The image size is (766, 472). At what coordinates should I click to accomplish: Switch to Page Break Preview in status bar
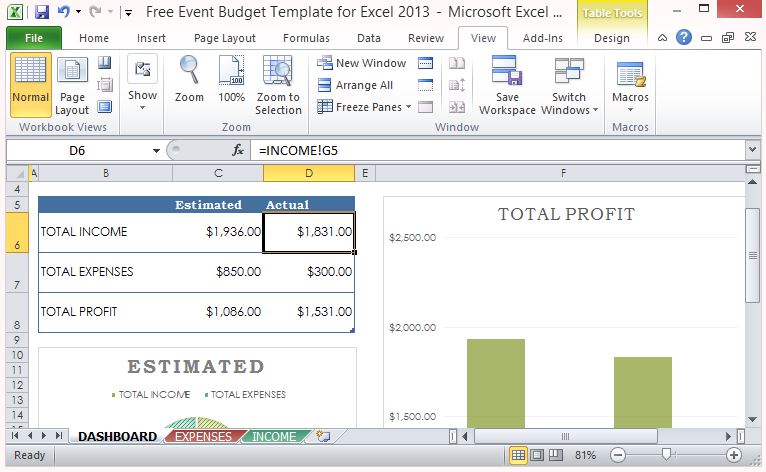(x=554, y=455)
